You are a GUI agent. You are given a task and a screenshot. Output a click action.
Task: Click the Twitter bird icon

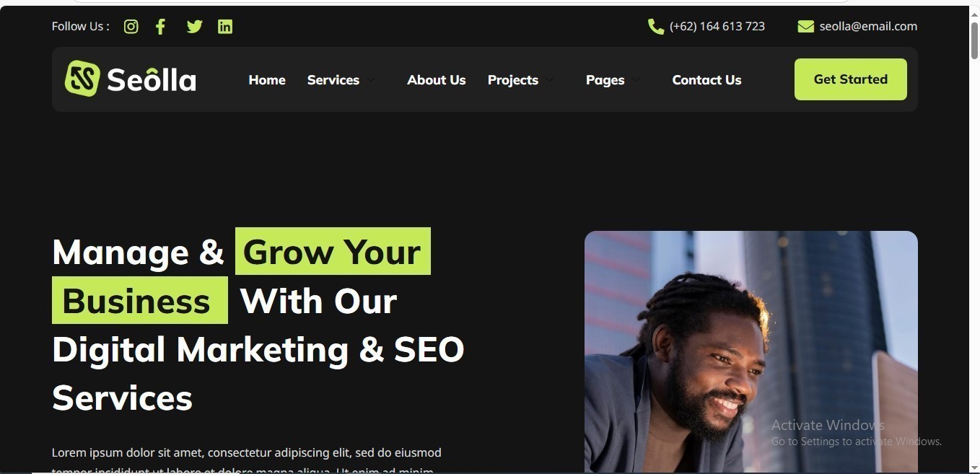(194, 27)
